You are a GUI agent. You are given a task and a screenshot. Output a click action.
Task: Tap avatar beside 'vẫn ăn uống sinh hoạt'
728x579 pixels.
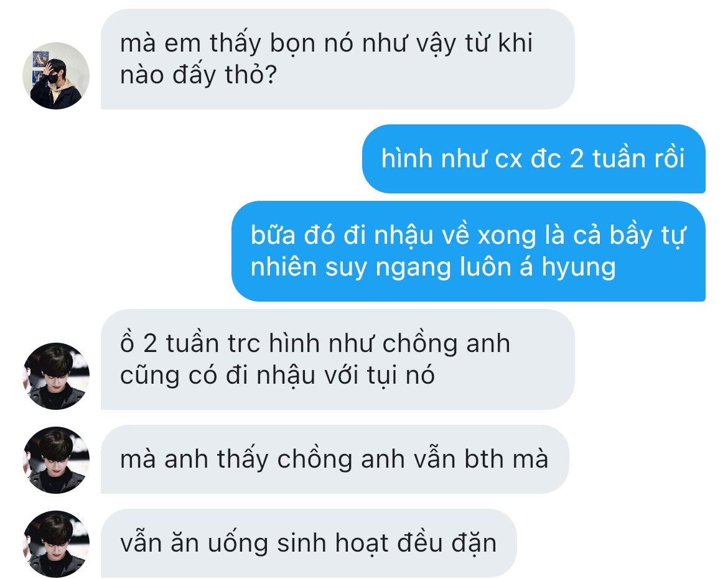coord(56,544)
